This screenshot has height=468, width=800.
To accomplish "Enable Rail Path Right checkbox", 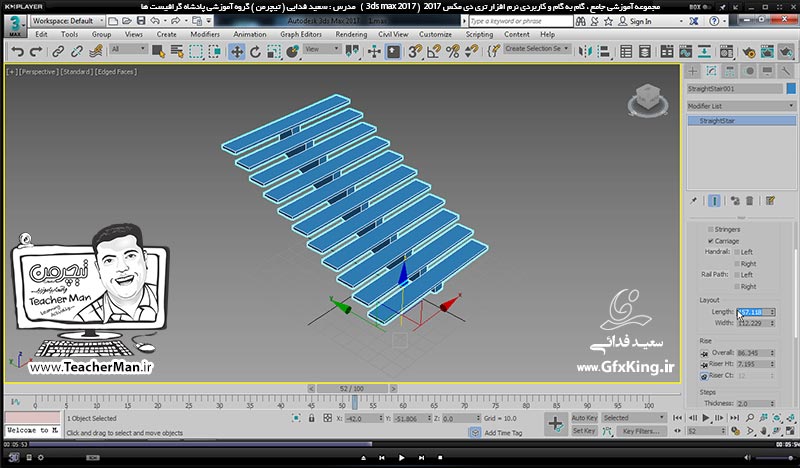I will click(x=737, y=286).
